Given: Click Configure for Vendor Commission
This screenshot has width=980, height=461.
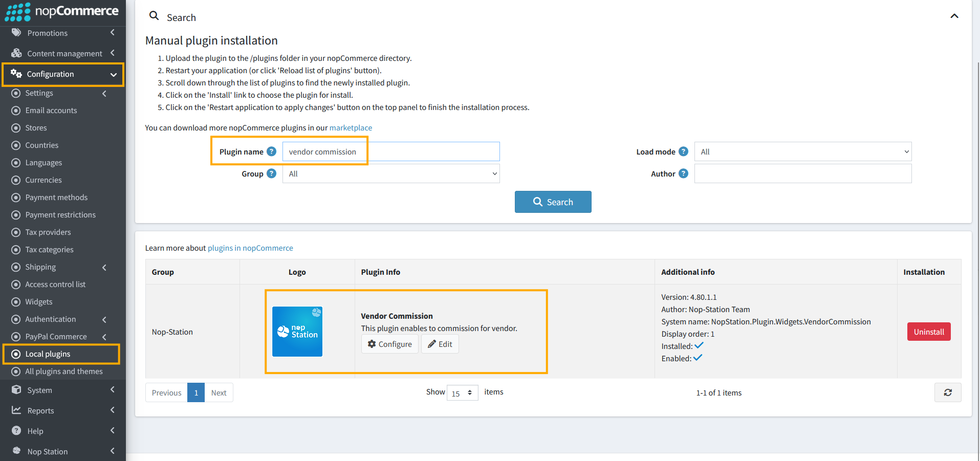Looking at the screenshot, I should pyautogui.click(x=390, y=344).
